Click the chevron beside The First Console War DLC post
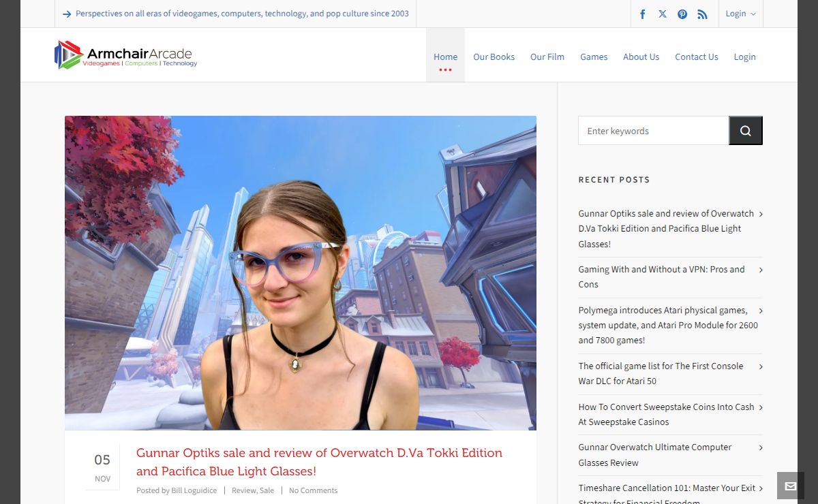 point(761,366)
